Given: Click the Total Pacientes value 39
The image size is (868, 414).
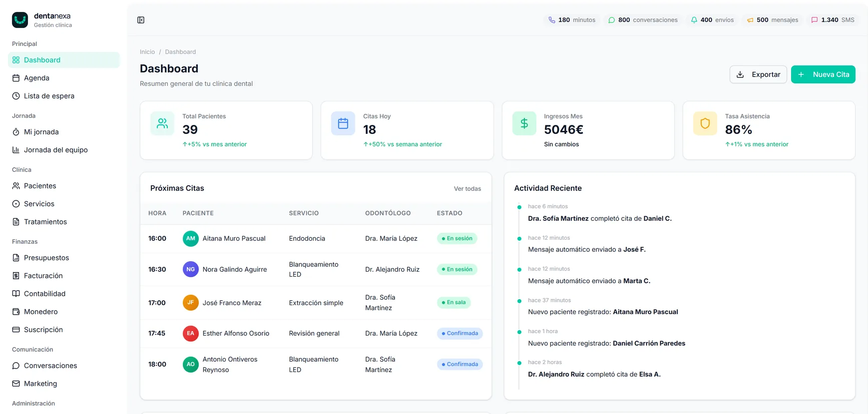Looking at the screenshot, I should [x=190, y=130].
